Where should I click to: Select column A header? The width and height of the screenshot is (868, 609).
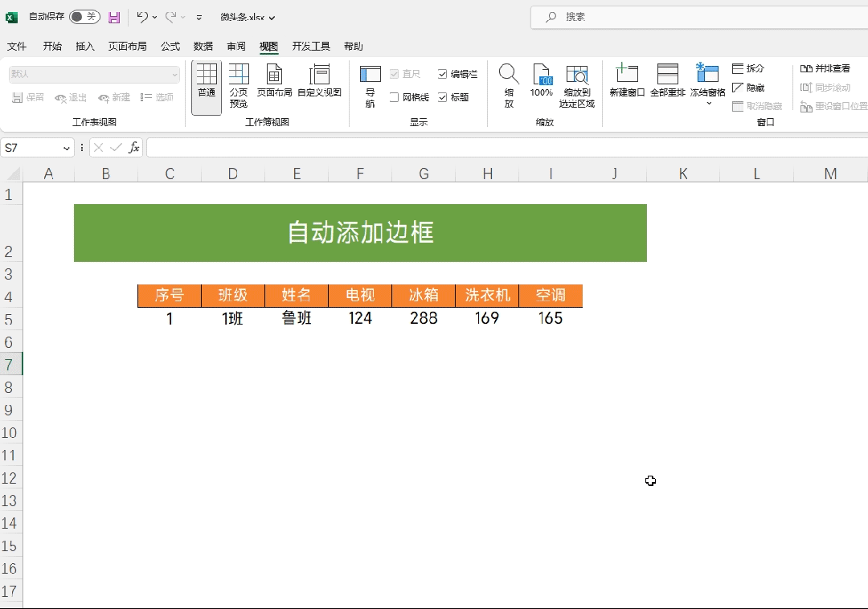point(49,174)
